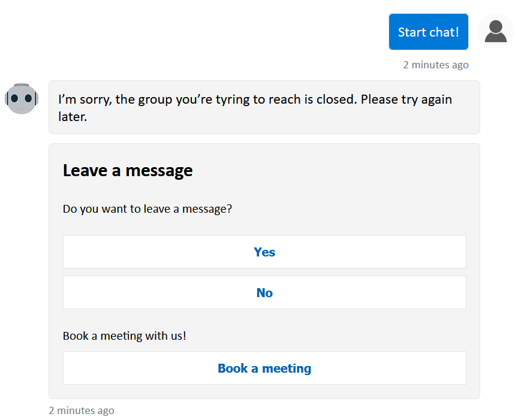Click the timestamp under Start chat
This screenshot has height=420, width=518.
436,64
